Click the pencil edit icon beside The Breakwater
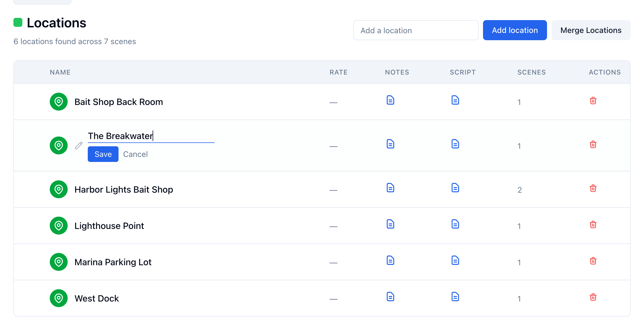This screenshot has width=644, height=330. pyautogui.click(x=79, y=145)
